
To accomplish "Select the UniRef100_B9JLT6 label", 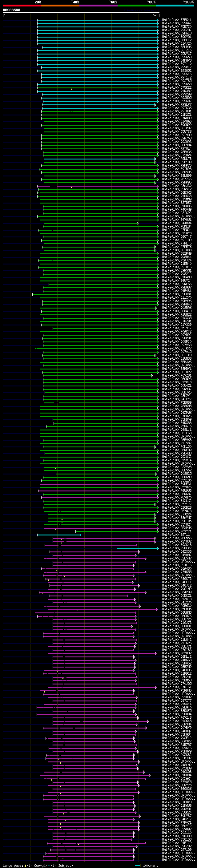I will (176, 565).
